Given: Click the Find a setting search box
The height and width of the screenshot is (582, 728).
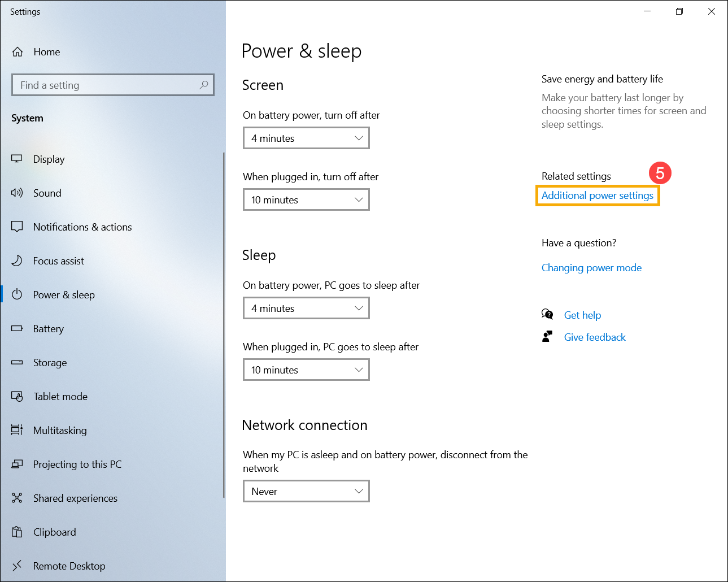Looking at the screenshot, I should [113, 85].
